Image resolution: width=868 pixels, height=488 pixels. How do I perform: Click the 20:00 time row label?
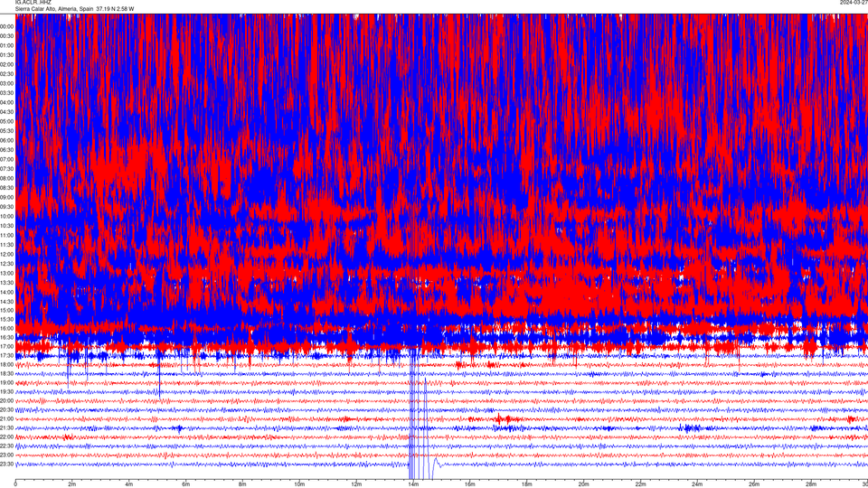6,400
